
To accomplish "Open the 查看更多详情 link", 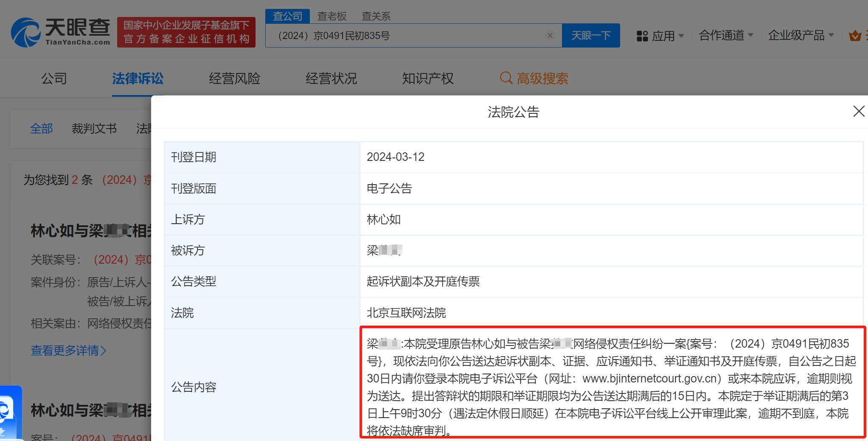I will [x=68, y=351].
